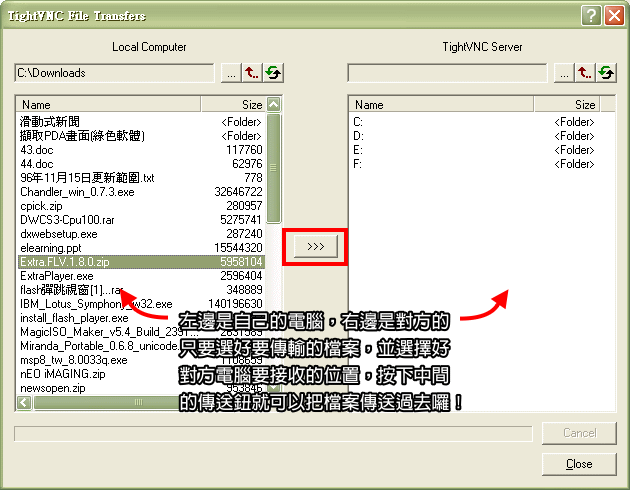Screen dimensions: 630x490
Task: Select IBM_Lotus_Symphony exe file
Action: (x=141, y=304)
